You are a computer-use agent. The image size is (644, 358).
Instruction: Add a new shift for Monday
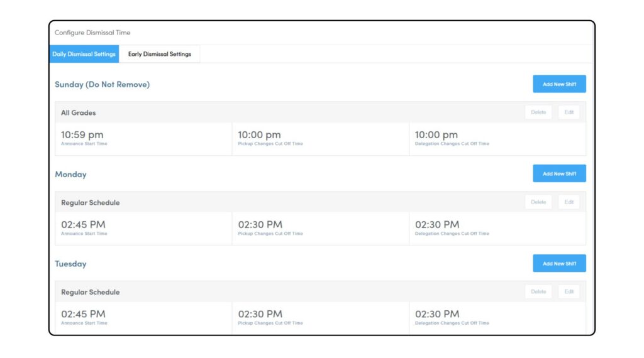[559, 173]
